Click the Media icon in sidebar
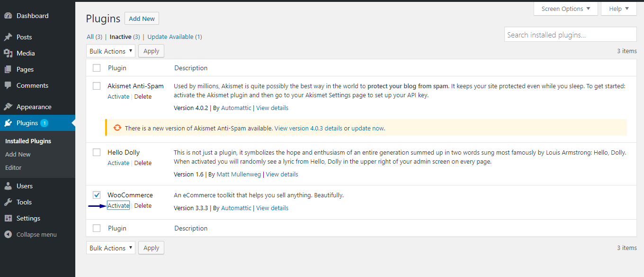 point(8,53)
